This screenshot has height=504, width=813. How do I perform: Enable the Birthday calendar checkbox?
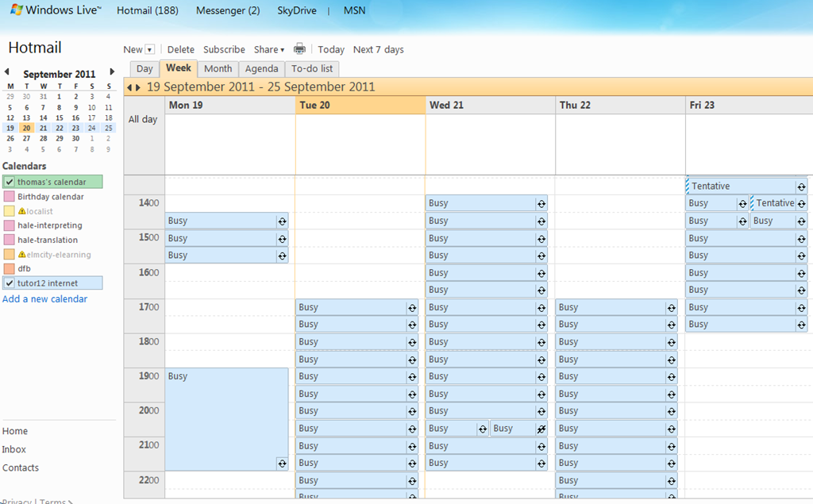tap(10, 197)
